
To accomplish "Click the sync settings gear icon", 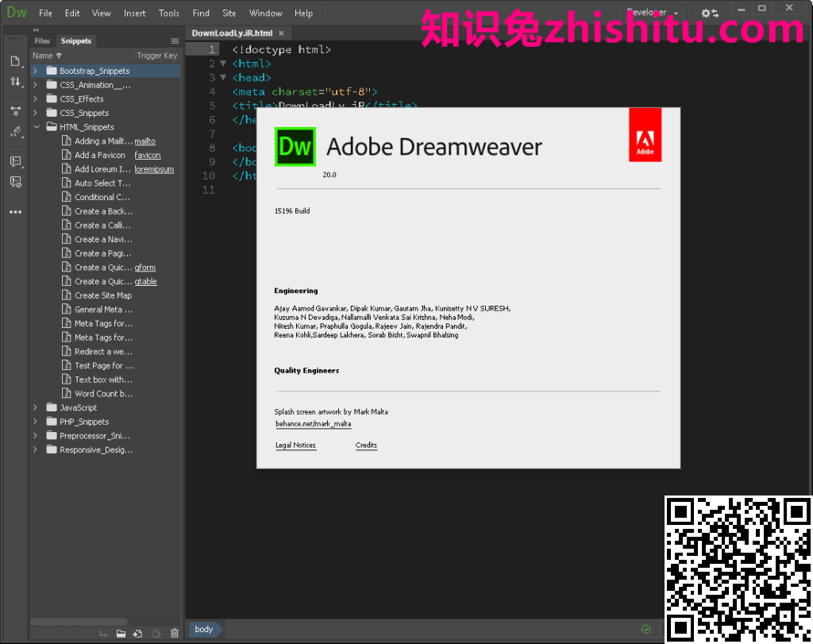I will pyautogui.click(x=710, y=13).
